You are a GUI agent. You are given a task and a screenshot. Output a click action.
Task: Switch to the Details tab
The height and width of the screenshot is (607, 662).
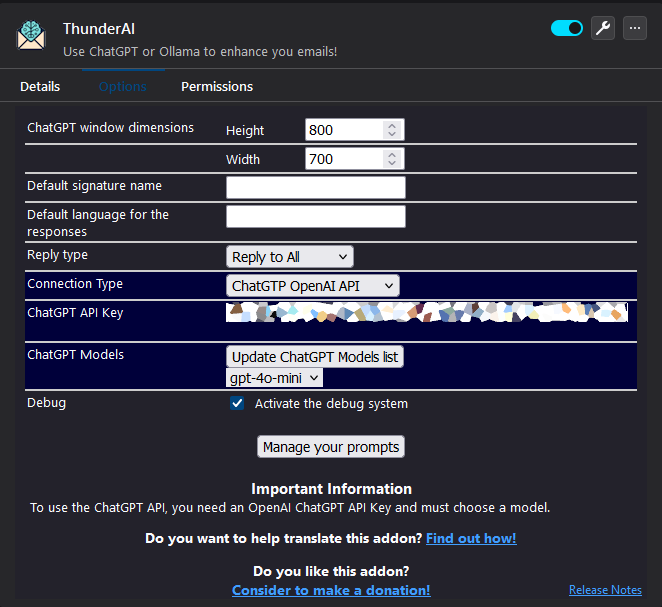[x=40, y=87]
